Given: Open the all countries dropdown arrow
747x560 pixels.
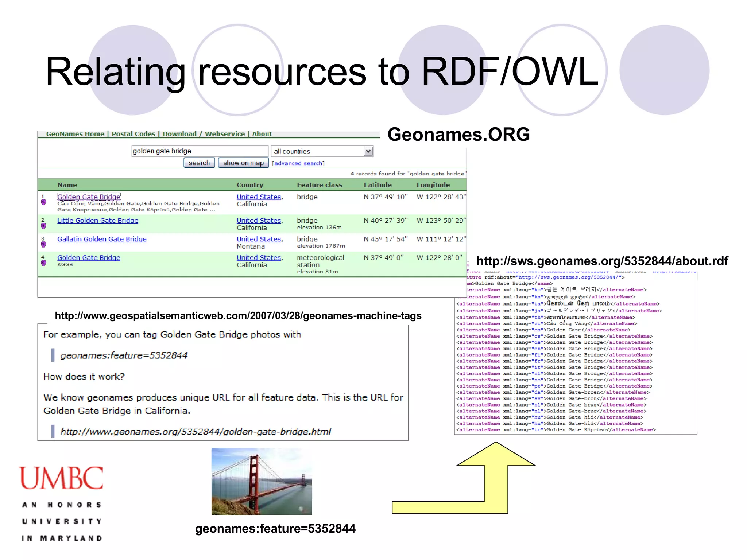Looking at the screenshot, I should tap(368, 151).
